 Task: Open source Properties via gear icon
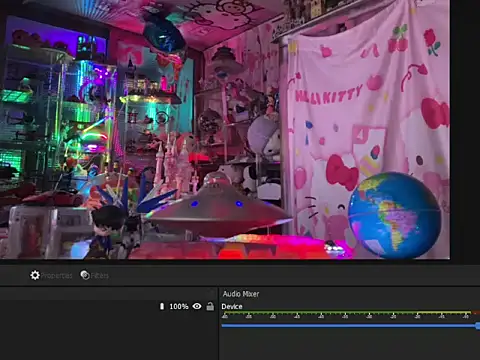point(35,275)
